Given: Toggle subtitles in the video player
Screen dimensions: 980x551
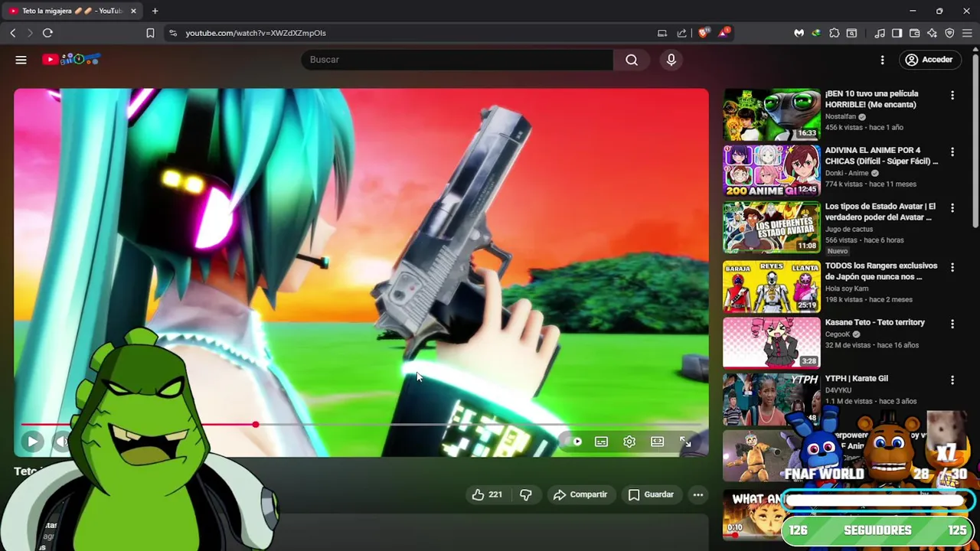Looking at the screenshot, I should pyautogui.click(x=602, y=442).
